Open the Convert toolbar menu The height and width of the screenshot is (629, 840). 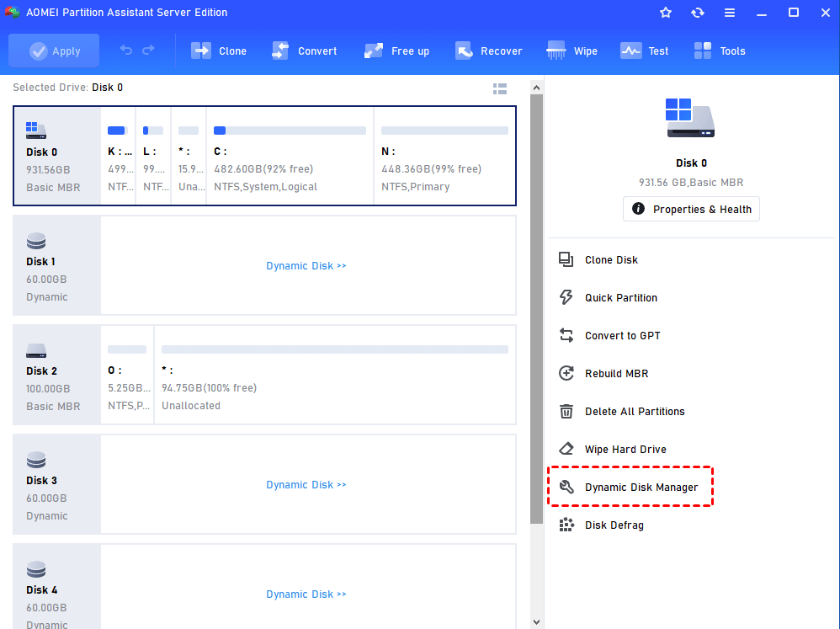[305, 51]
